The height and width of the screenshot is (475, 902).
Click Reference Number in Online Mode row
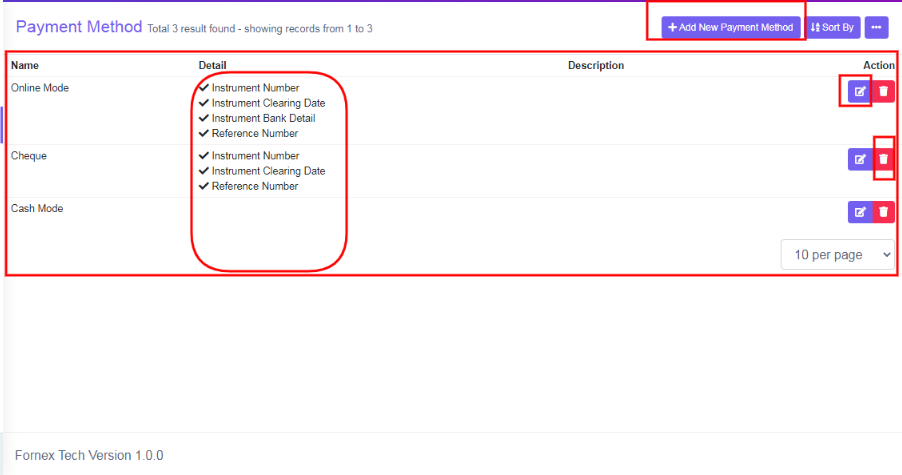click(x=255, y=133)
